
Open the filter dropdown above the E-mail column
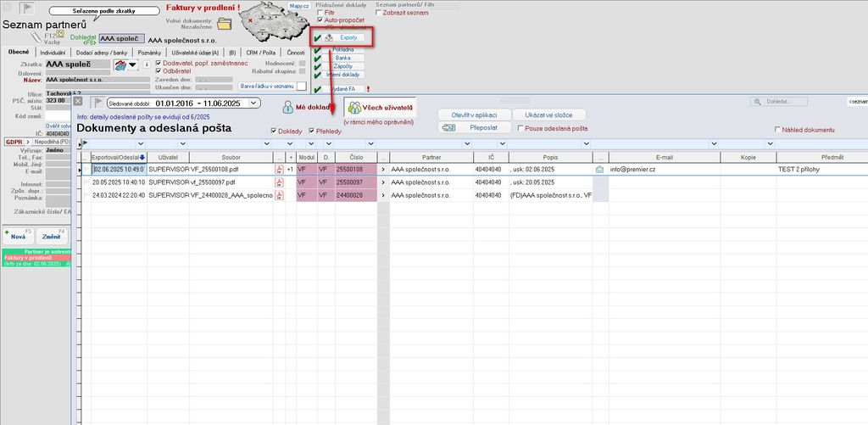pyautogui.click(x=714, y=144)
